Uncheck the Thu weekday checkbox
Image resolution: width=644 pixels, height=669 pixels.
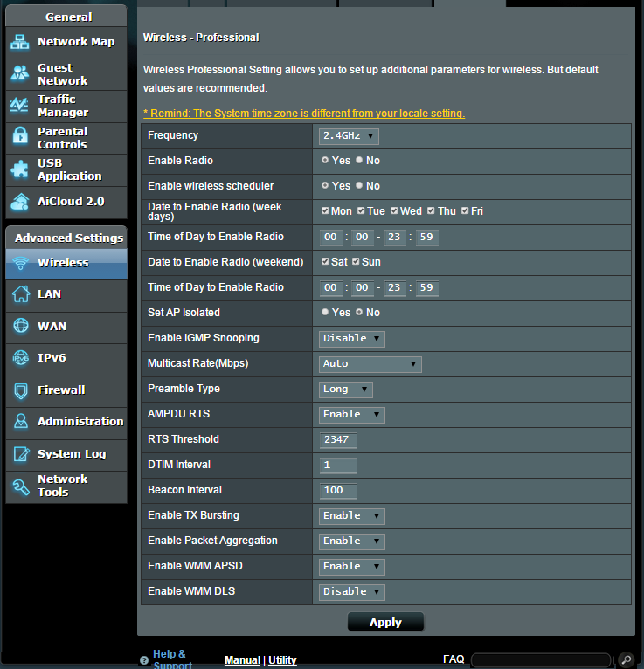[x=431, y=210]
